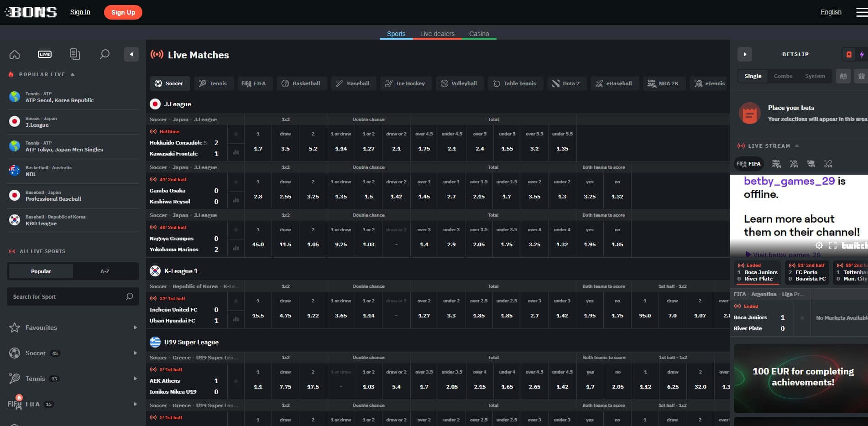This screenshot has width=868, height=426.
Task: Open statistics for Nagoya Grampus match
Action: (236, 248)
